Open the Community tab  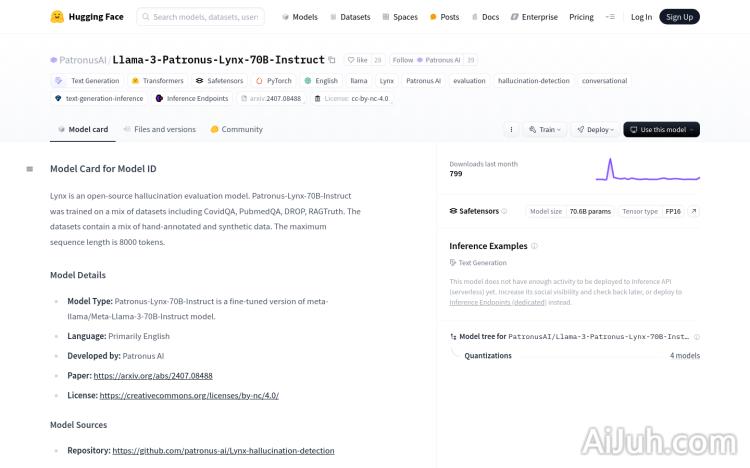pyautogui.click(x=237, y=129)
